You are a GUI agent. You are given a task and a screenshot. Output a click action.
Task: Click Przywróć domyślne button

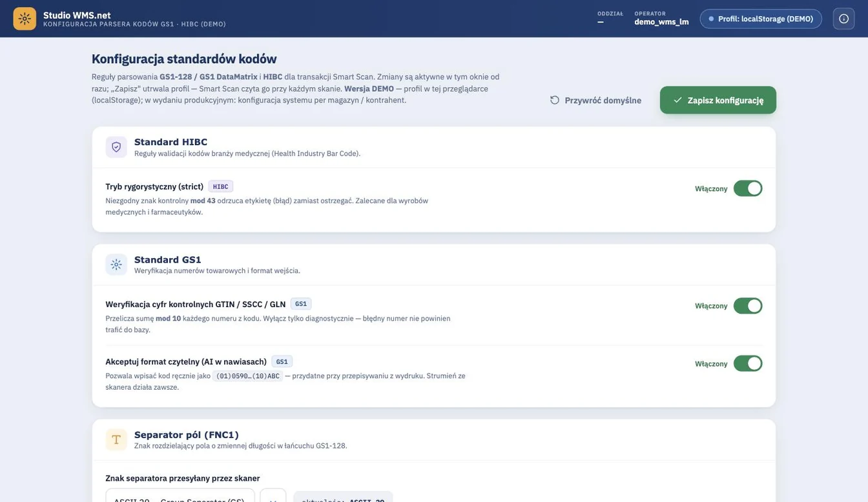(x=595, y=100)
